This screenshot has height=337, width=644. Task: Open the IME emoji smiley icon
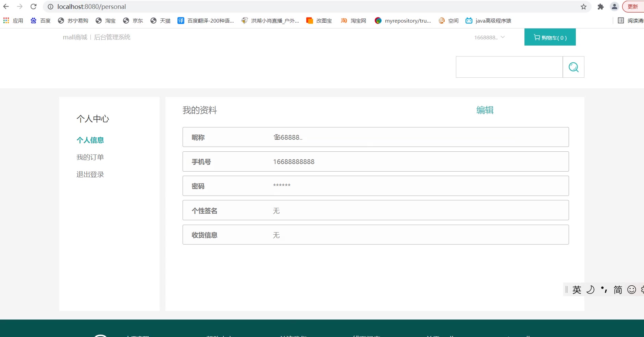[x=632, y=290]
